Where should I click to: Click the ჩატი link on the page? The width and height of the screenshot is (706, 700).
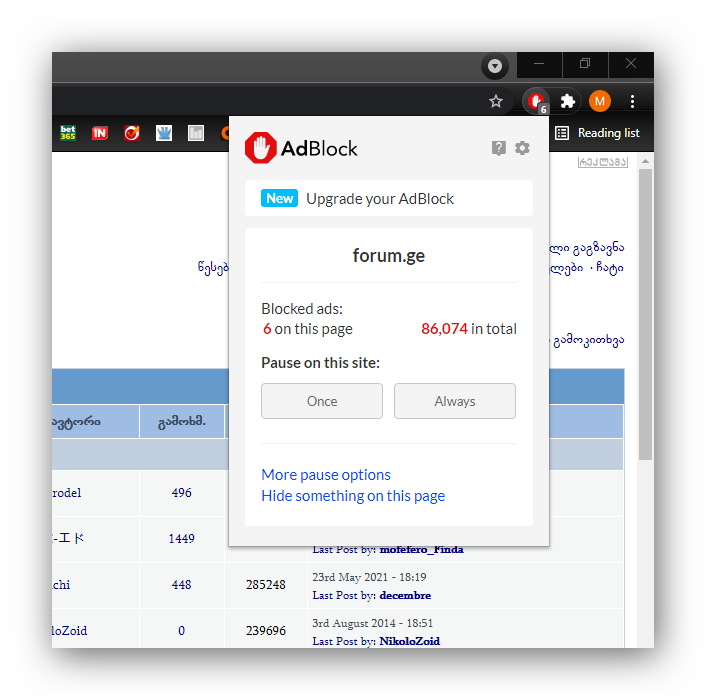(x=610, y=268)
